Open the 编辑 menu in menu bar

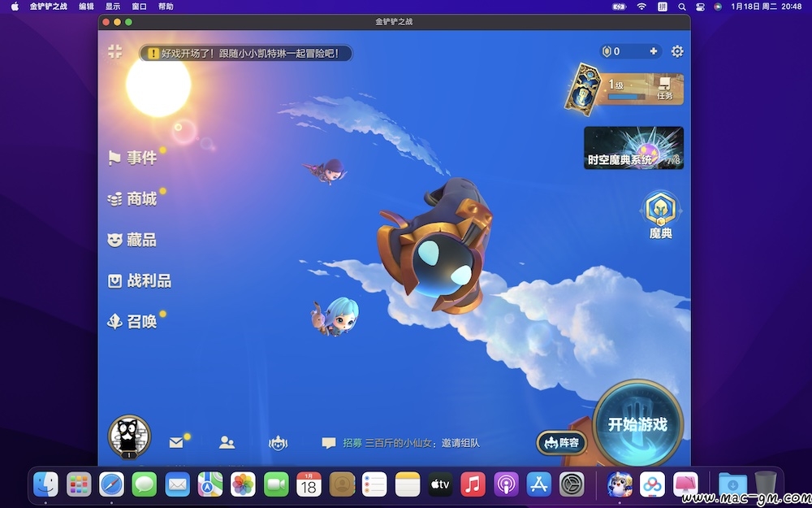87,7
